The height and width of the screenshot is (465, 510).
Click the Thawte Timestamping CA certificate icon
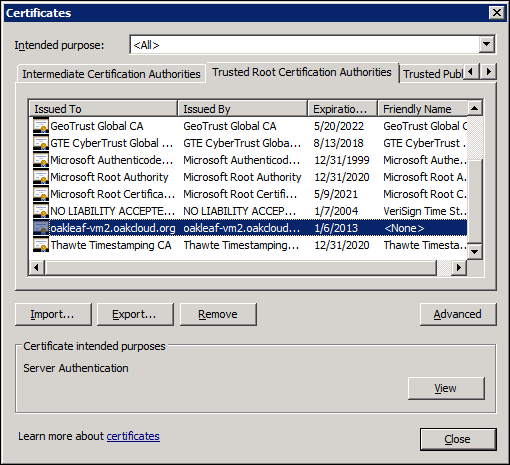[x=41, y=245]
